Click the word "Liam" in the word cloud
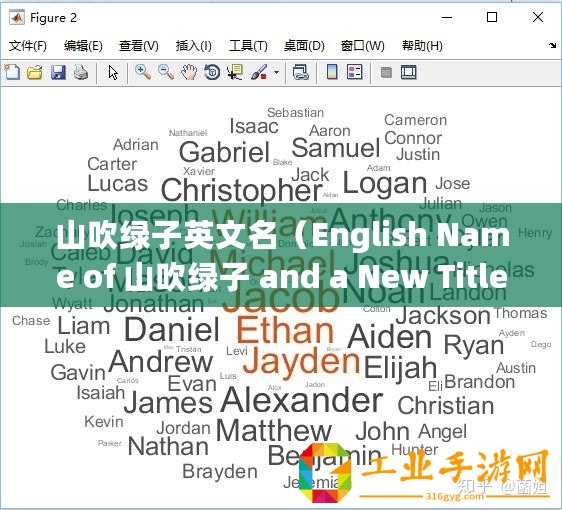 tap(84, 326)
